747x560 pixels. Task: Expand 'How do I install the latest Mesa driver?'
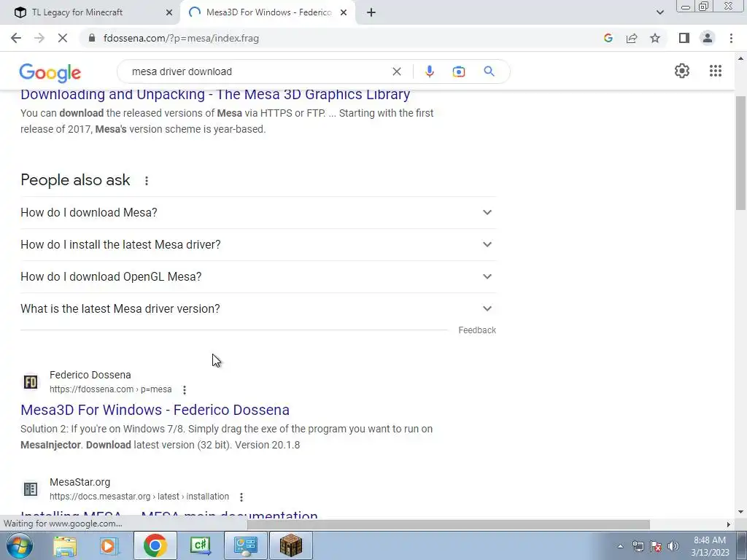pos(258,244)
